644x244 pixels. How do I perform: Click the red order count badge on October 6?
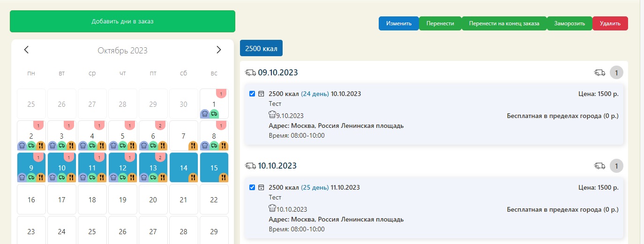point(160,126)
